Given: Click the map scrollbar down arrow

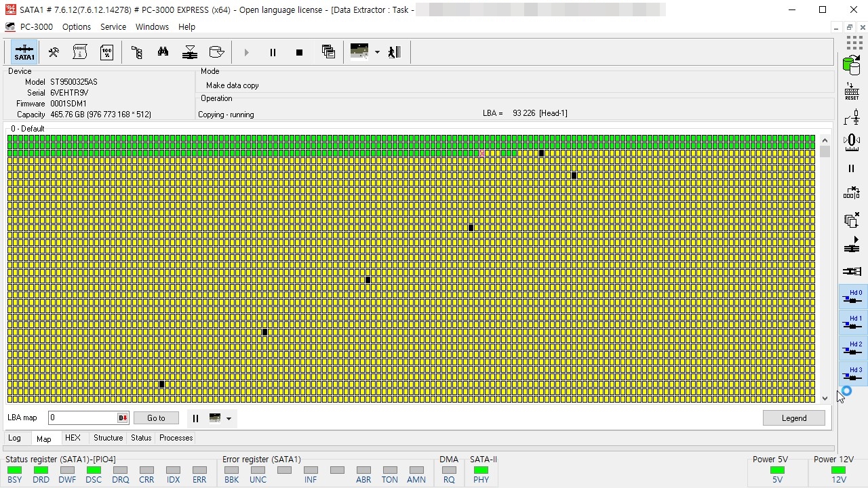Looking at the screenshot, I should [825, 398].
